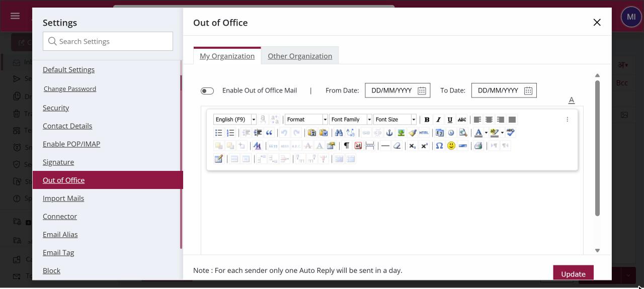
Task: Click the Paste from Word icon
Action: 324,133
